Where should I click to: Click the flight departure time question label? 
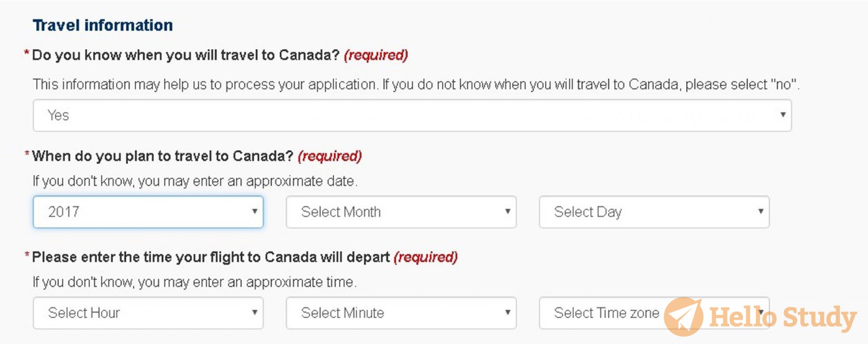pyautogui.click(x=211, y=257)
